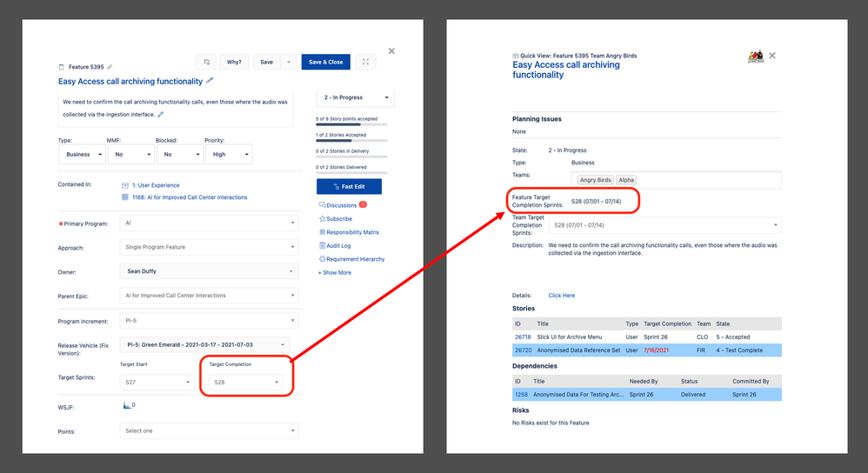Click the Stories Accepted progress bar
This screenshot has height=473, width=868.
click(351, 141)
